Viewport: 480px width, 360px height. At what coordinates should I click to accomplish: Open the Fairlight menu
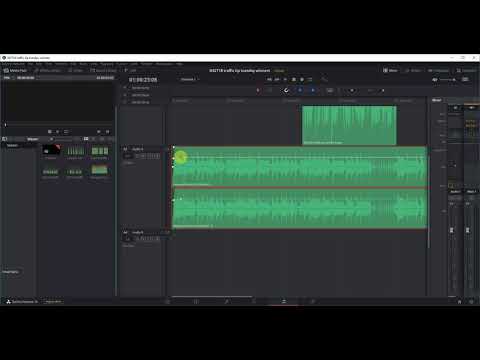coord(146,64)
